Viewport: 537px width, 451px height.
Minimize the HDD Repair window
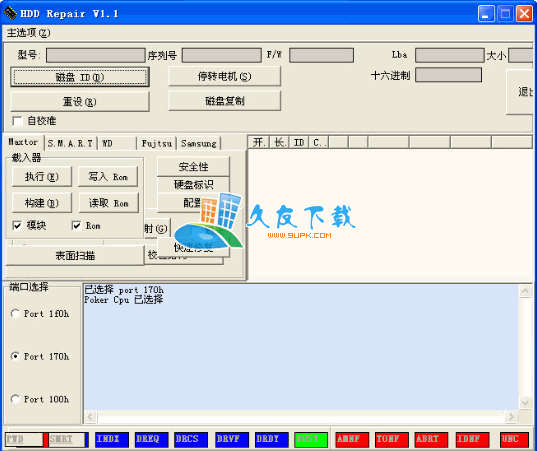click(x=486, y=14)
